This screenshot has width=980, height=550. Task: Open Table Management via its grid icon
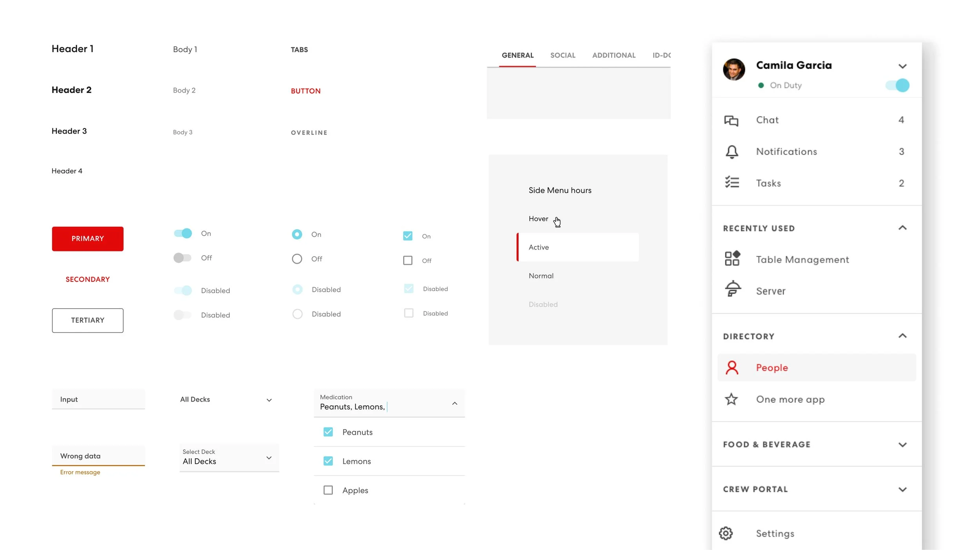click(x=732, y=258)
